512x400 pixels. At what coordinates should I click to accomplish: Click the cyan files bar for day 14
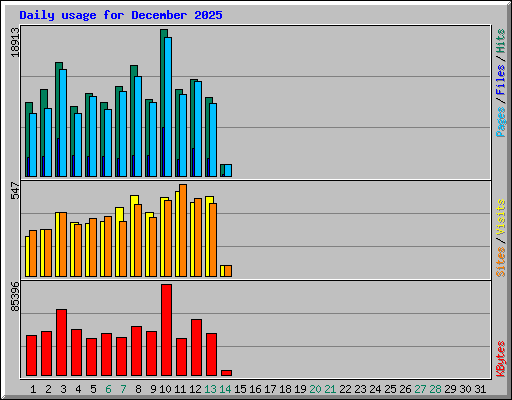[228, 171]
